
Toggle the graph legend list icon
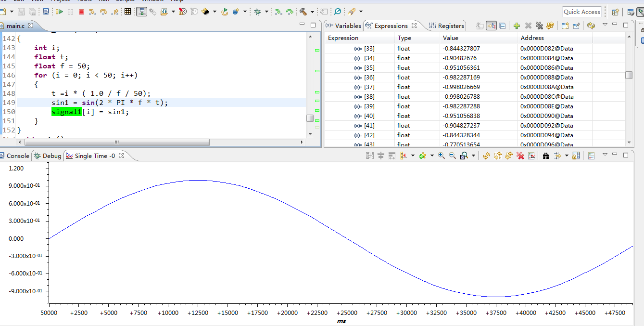click(592, 156)
